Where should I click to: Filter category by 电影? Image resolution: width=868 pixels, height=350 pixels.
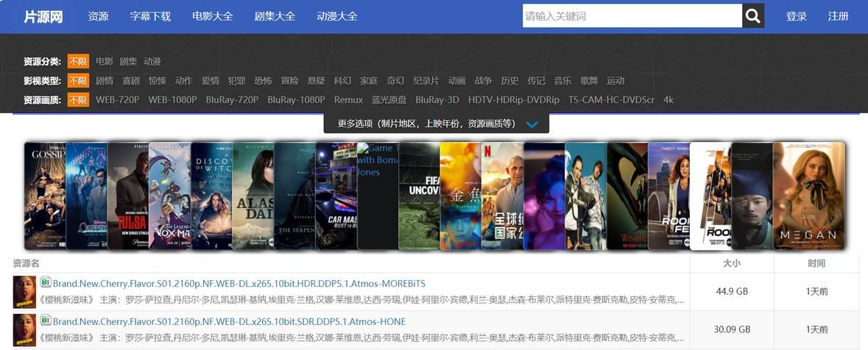105,61
